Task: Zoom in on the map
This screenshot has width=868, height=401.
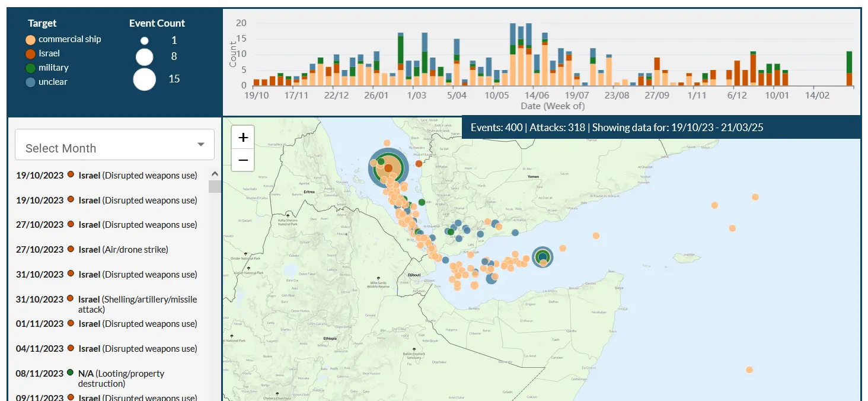Action: coord(243,138)
